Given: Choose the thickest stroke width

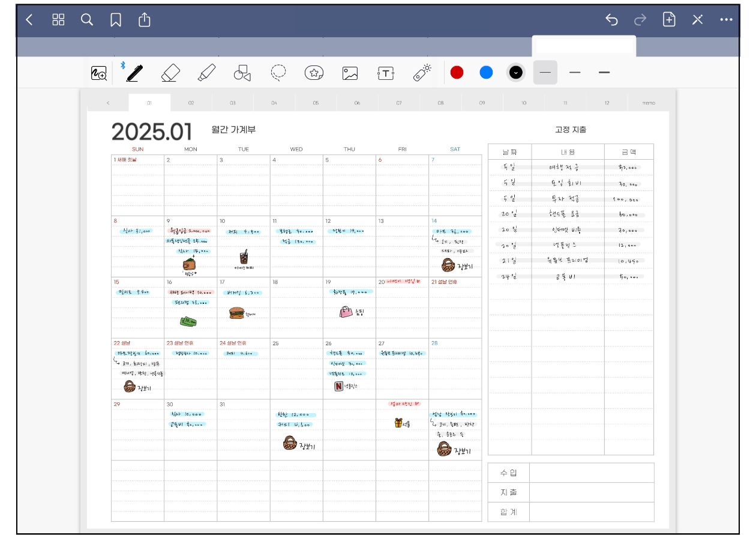Looking at the screenshot, I should 604,73.
